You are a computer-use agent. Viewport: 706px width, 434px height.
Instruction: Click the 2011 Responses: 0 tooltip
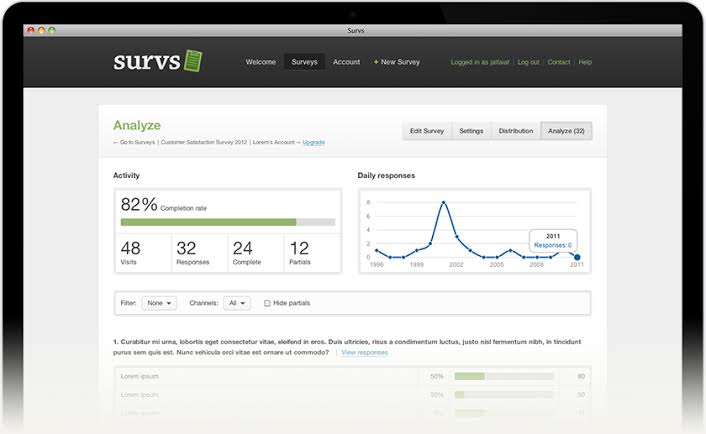pyautogui.click(x=553, y=240)
